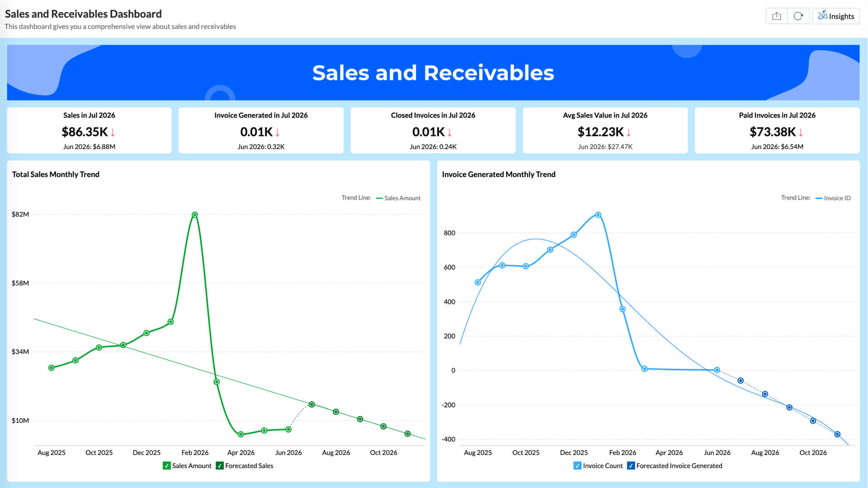Toggle the Invoice Count legend checkbox
This screenshot has width=868, height=488.
tap(577, 466)
